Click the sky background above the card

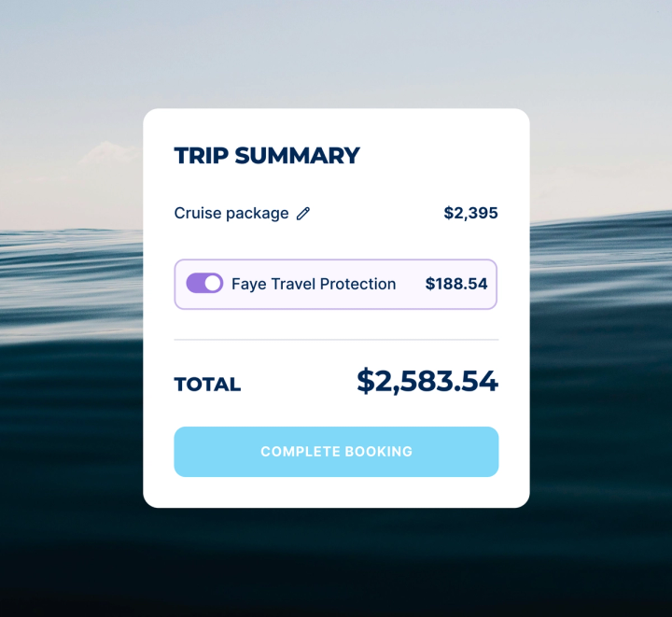click(336, 51)
